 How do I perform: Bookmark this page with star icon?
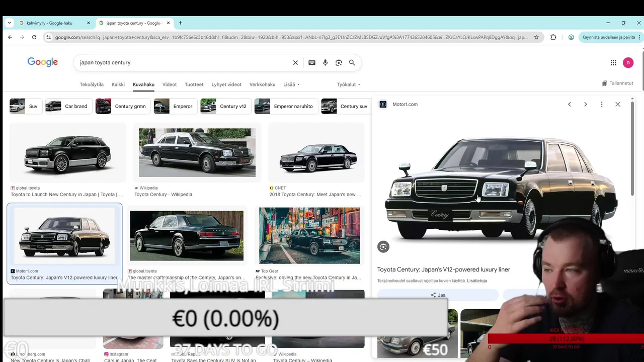tap(536, 37)
